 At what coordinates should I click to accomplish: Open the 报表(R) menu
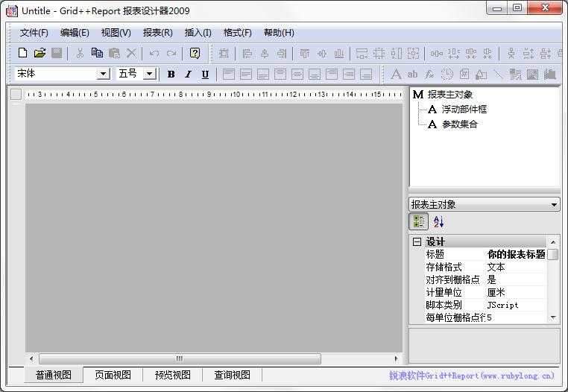tap(157, 33)
